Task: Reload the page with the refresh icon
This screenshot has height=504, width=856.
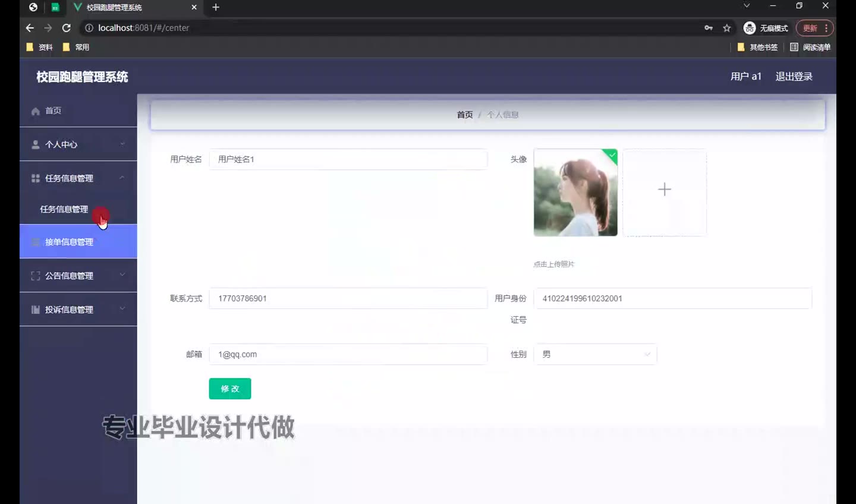Action: [x=67, y=28]
